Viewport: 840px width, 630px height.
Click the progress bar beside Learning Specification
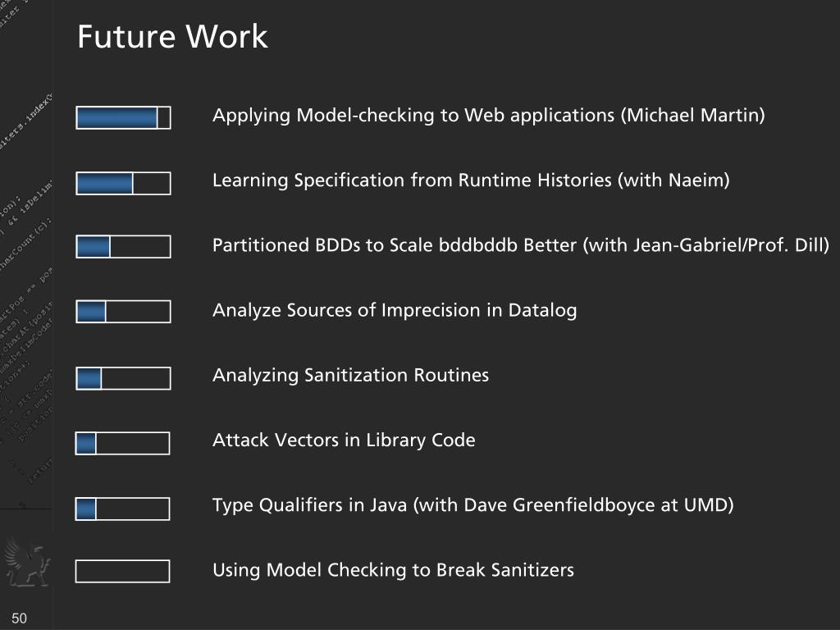point(123,183)
